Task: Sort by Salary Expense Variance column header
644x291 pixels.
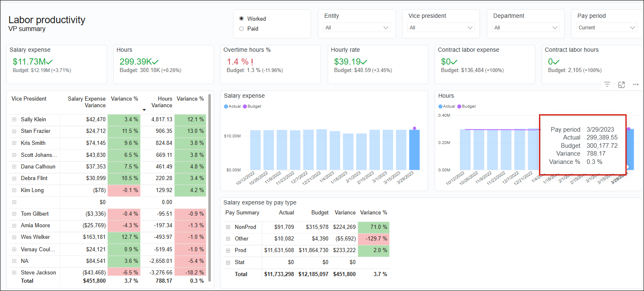Action: (87, 102)
